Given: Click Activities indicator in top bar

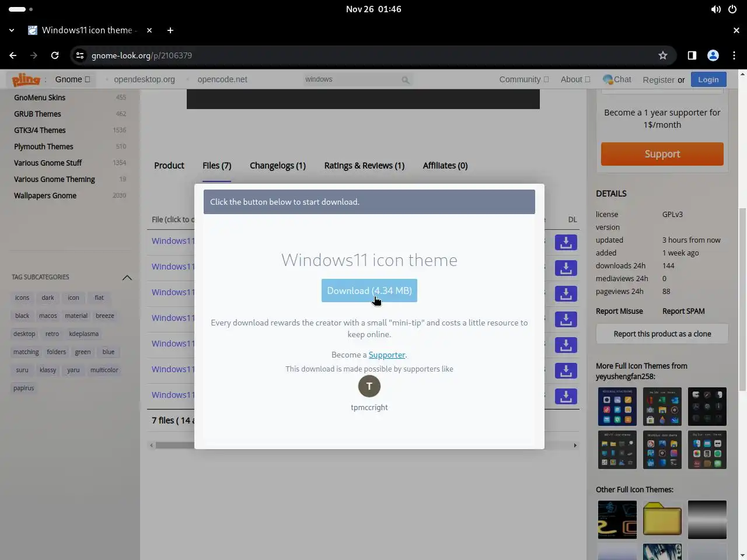Looking at the screenshot, I should click(x=21, y=9).
